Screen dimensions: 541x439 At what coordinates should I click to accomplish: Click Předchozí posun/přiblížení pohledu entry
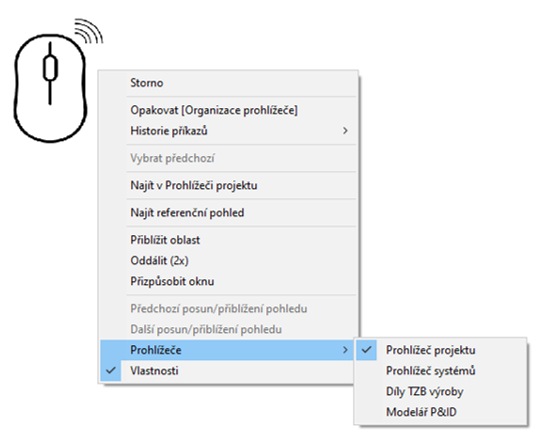(228, 309)
